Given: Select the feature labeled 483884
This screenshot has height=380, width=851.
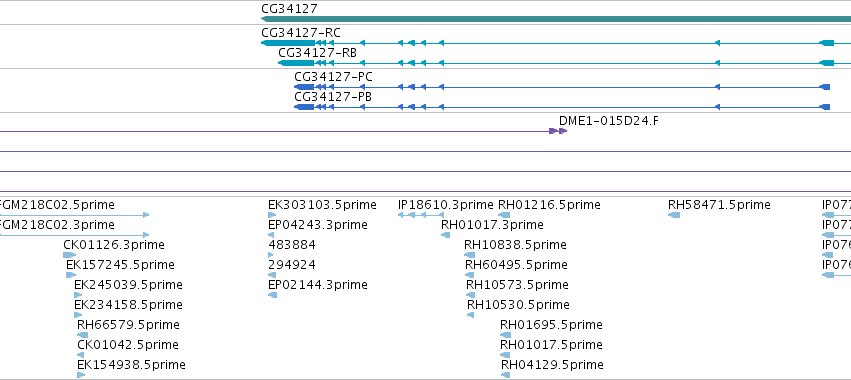Looking at the screenshot, I should [x=271, y=255].
